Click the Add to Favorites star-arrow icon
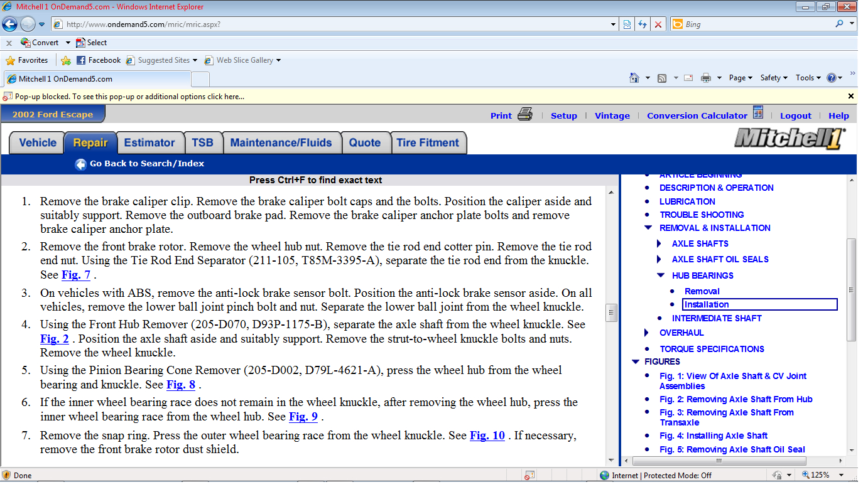868x492 pixels. coord(66,60)
